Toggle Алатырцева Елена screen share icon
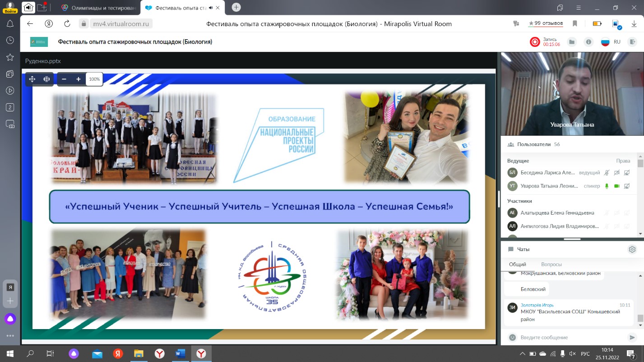This screenshot has width=644, height=362. [x=627, y=213]
